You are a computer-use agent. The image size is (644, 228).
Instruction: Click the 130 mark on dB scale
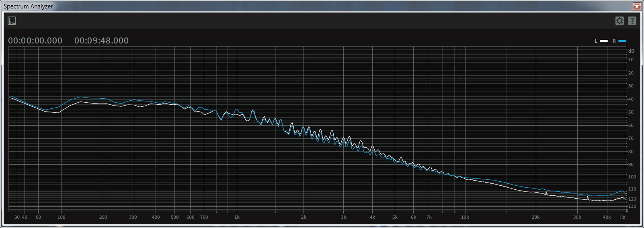[x=632, y=206]
